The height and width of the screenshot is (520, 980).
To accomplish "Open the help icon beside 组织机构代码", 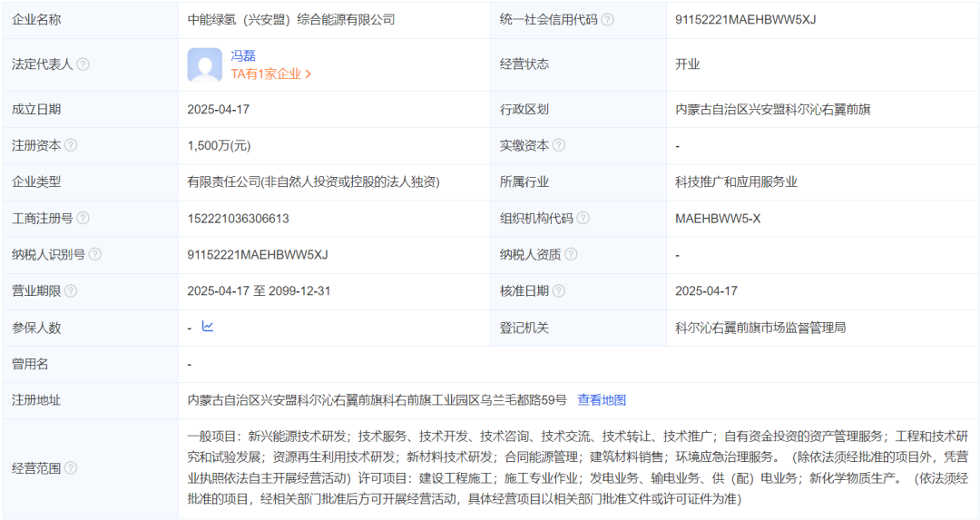I will (583, 218).
